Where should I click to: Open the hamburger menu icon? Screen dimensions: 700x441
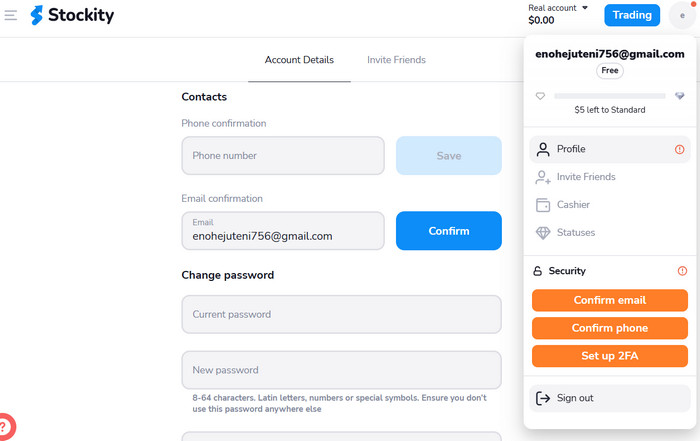point(11,16)
